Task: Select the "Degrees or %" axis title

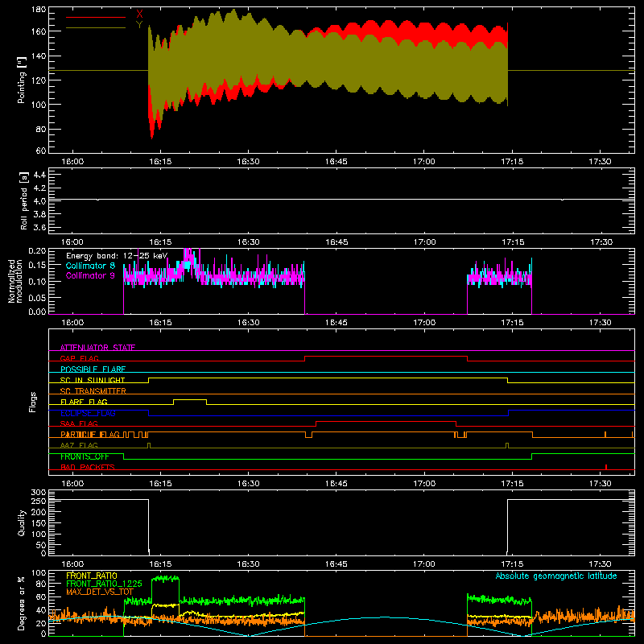Action: 22,604
